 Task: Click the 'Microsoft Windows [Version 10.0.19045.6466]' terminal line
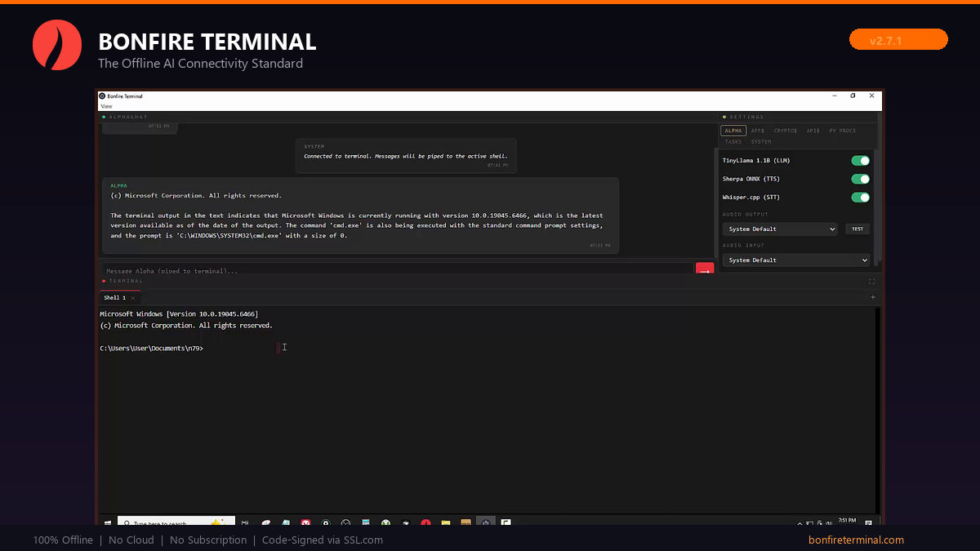pos(179,313)
